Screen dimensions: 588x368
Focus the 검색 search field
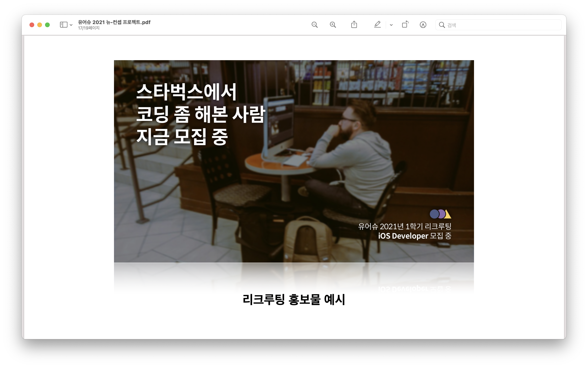click(x=498, y=25)
